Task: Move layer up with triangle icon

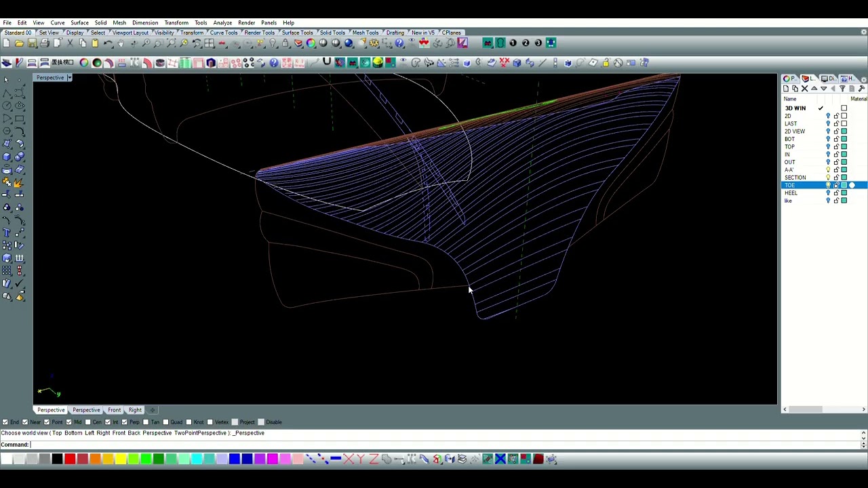Action: tap(814, 88)
